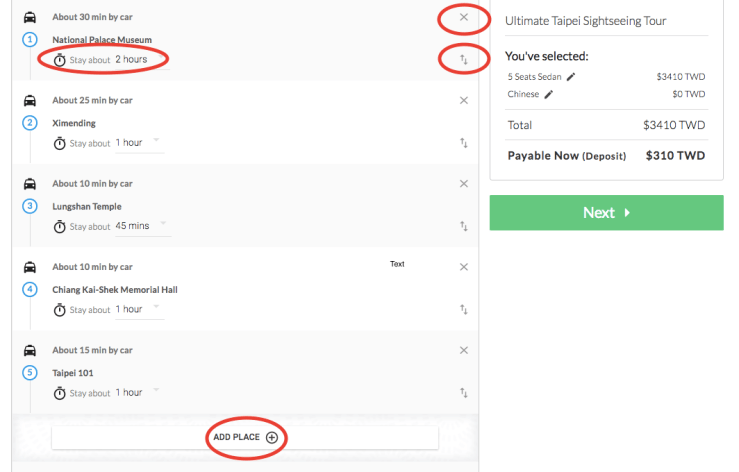Edit the 5 Seats Sedan selection
Screen dimensions: 739x472
click(x=571, y=76)
